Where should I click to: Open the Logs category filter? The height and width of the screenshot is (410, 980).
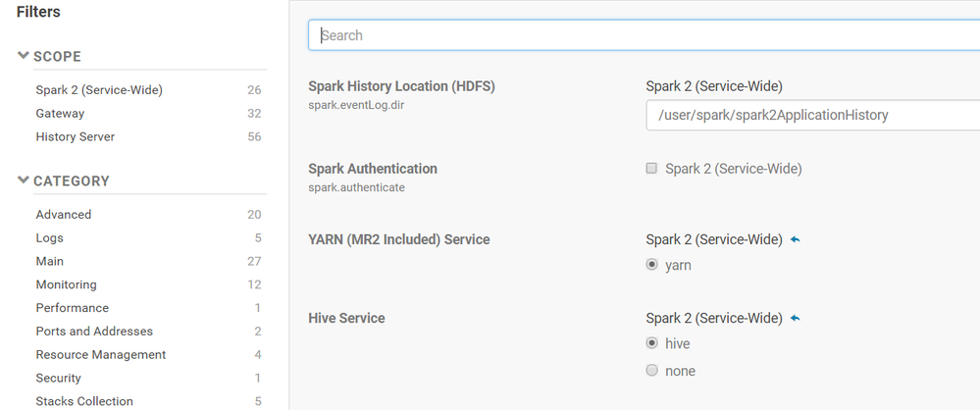[x=50, y=238]
